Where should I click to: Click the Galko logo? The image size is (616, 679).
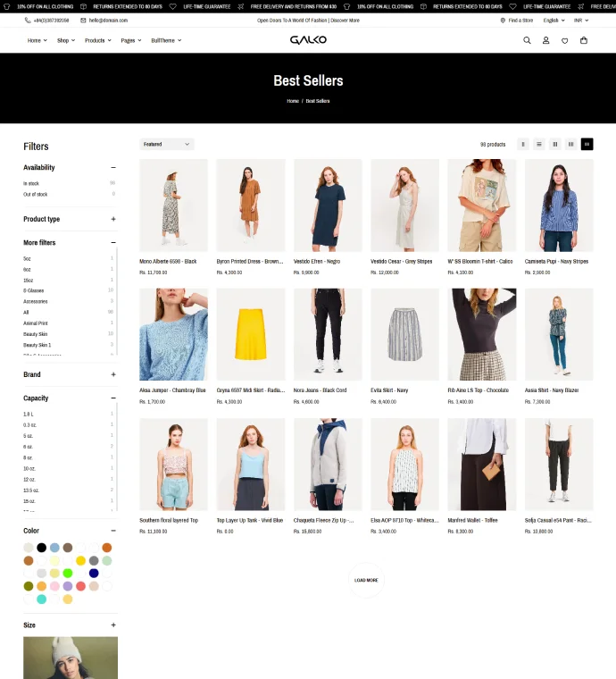(308, 40)
